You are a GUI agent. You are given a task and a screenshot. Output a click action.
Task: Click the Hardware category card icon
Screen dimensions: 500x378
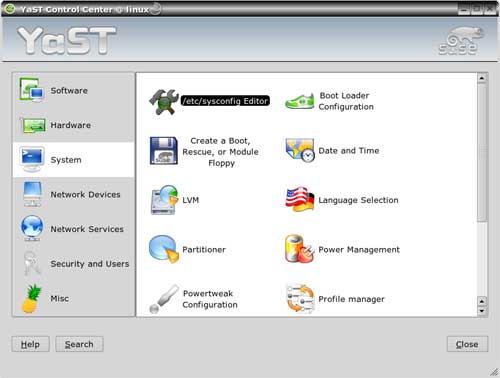coord(33,126)
